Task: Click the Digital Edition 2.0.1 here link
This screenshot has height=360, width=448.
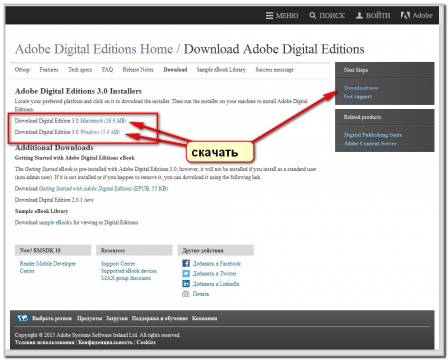Action: point(89,200)
